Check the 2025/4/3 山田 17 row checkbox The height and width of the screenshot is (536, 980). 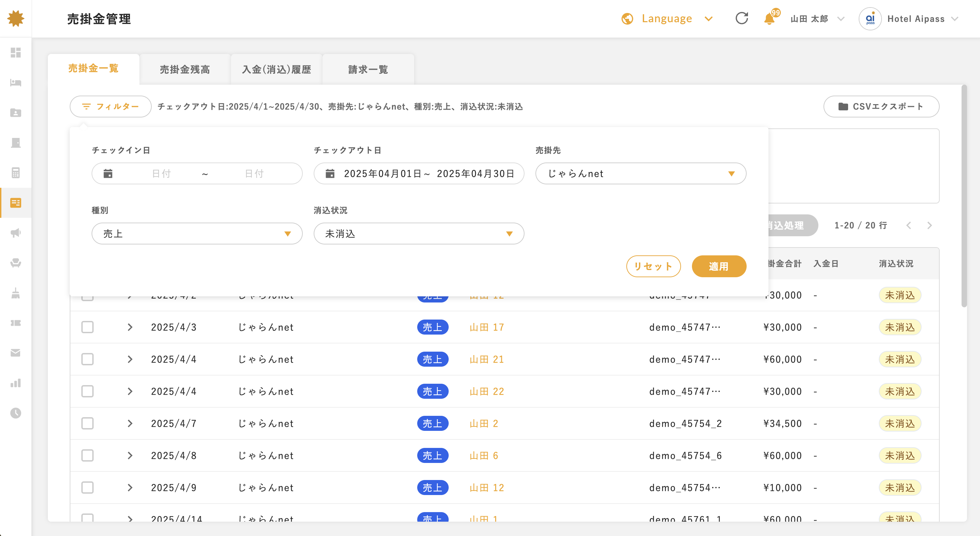pos(87,327)
